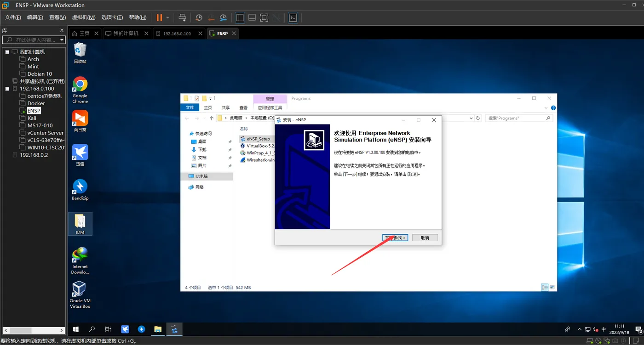The width and height of the screenshot is (644, 345).
Task: Toggle the library sidebar view icon
Action: coord(240,17)
